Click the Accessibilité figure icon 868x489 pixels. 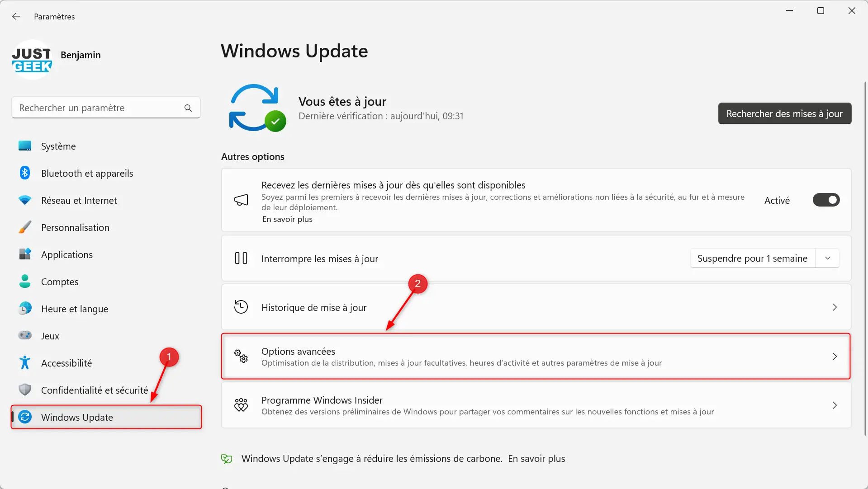(x=25, y=362)
